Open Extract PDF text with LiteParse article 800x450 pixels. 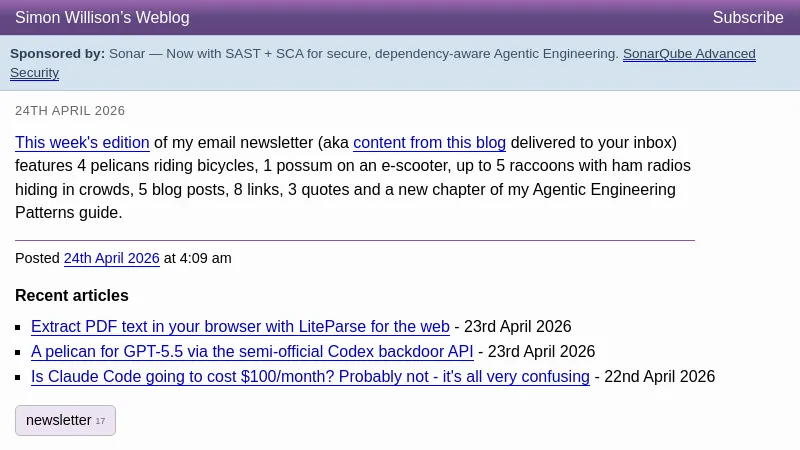[240, 327]
